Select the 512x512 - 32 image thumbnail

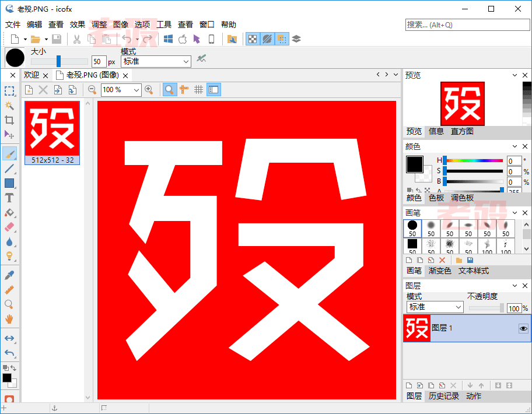click(x=52, y=132)
